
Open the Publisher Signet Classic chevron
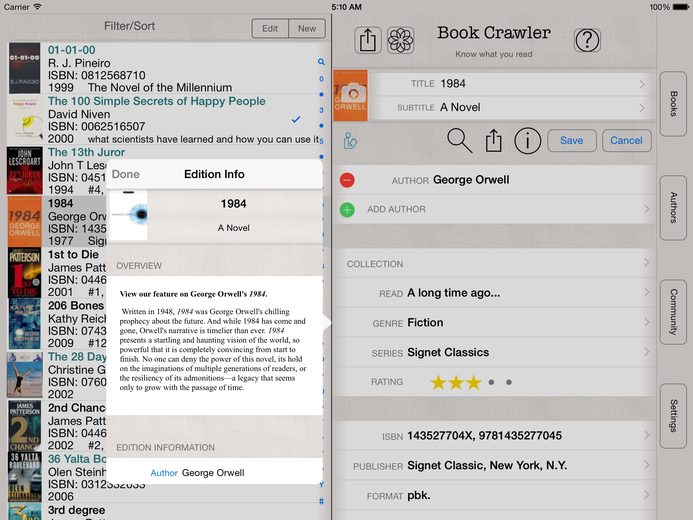[647, 465]
